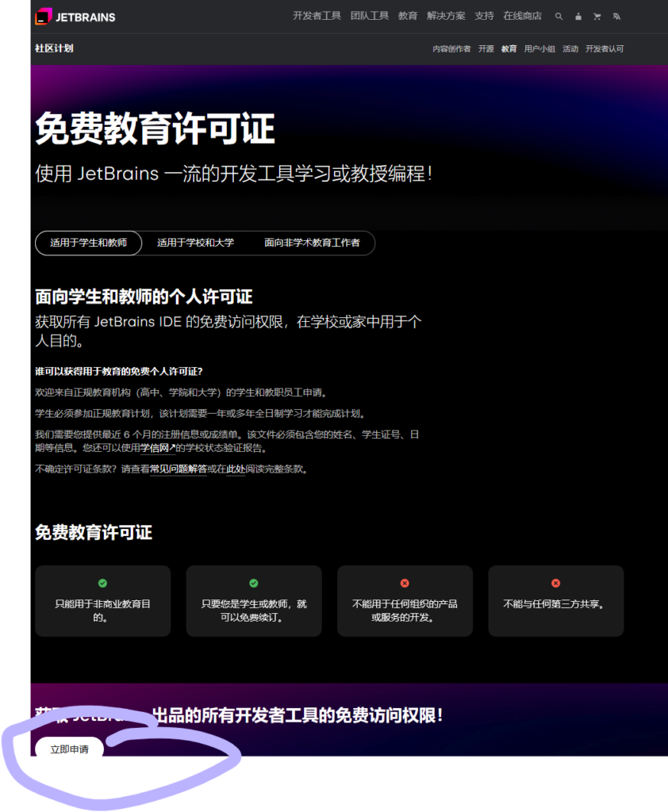This screenshot has height=812, width=668.
Task: Open 在线商店 in top navigation
Action: [522, 16]
